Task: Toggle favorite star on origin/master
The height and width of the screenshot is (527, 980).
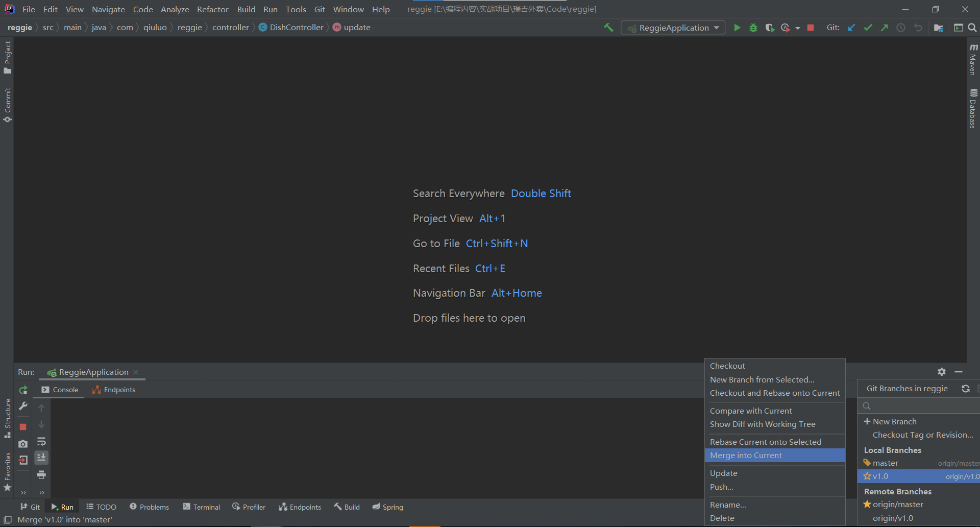Action: pos(867,504)
